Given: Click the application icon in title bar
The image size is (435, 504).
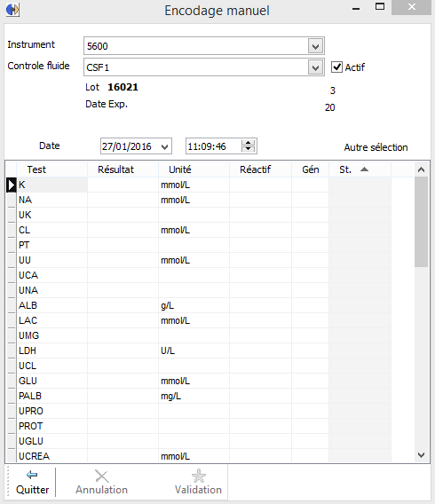Looking at the screenshot, I should (12, 10).
